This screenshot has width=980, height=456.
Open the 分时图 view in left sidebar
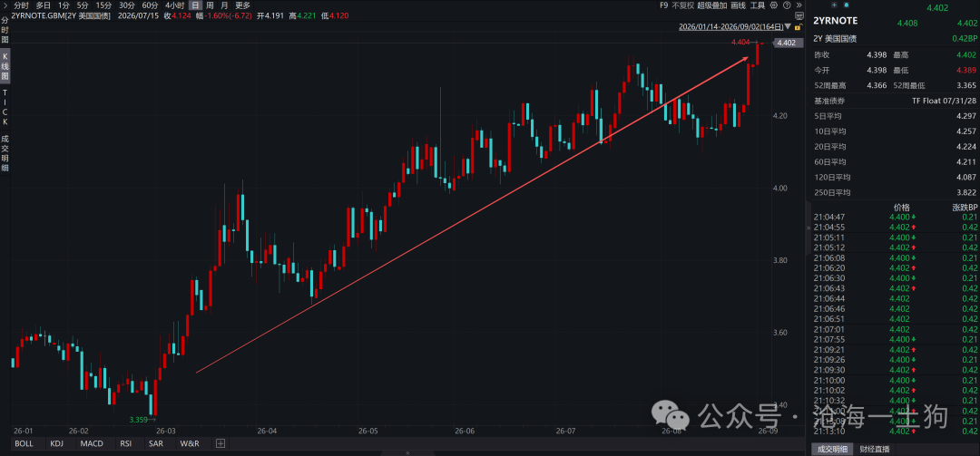click(x=5, y=29)
